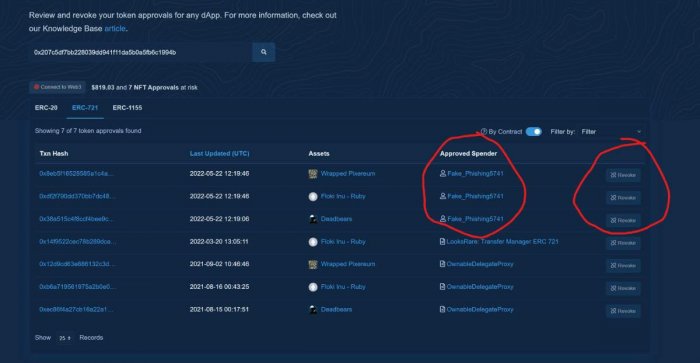Screen dimensions: 700x363
Task: Open the txn hash link in the 2022-05-22 12:19:46 Floki Inu row
Action: click(76, 196)
